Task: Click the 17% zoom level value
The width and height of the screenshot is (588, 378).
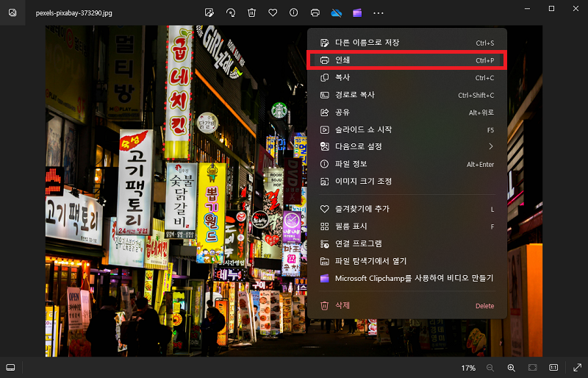Action: (468, 368)
